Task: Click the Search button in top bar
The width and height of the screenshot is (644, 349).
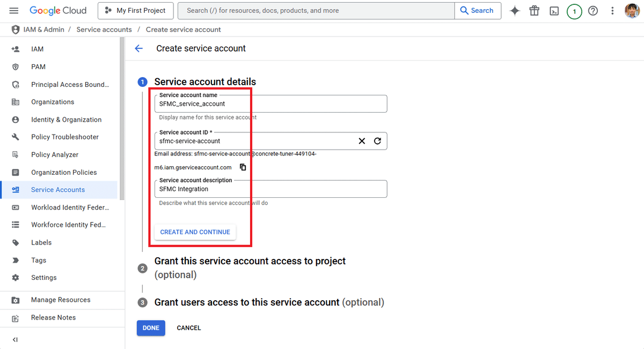Action: point(478,11)
